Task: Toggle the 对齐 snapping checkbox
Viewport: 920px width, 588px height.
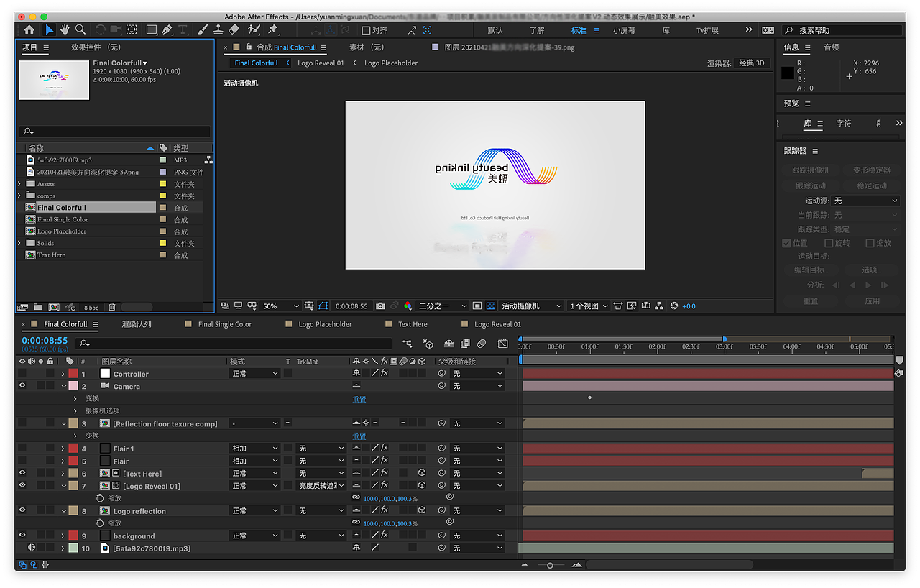Action: (x=366, y=30)
